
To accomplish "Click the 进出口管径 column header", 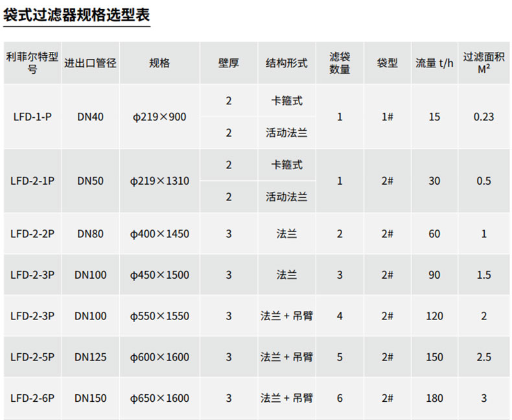I will point(90,63).
